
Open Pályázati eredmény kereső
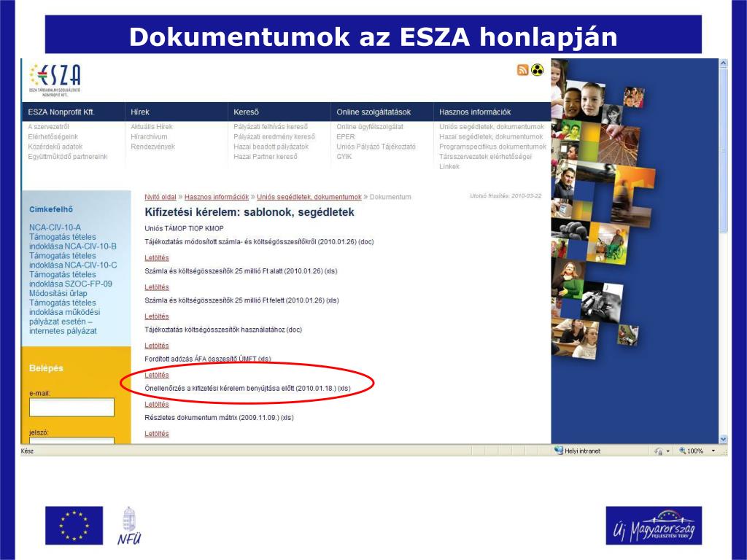274,136
